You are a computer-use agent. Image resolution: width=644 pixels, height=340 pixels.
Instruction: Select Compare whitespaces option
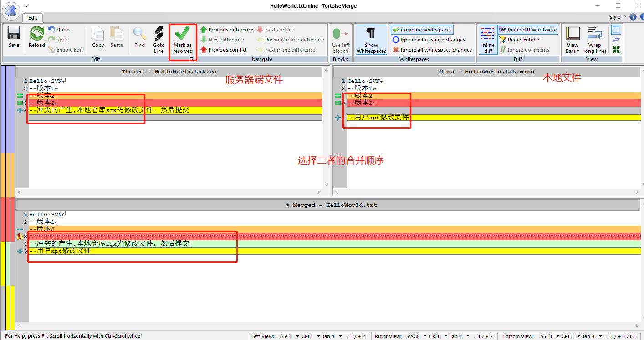422,30
